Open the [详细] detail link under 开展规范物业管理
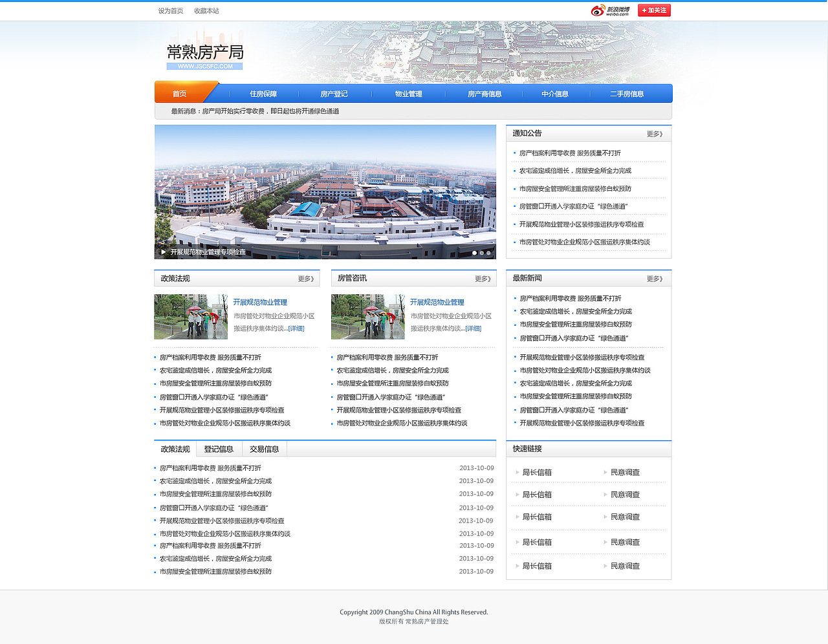 tap(296, 328)
